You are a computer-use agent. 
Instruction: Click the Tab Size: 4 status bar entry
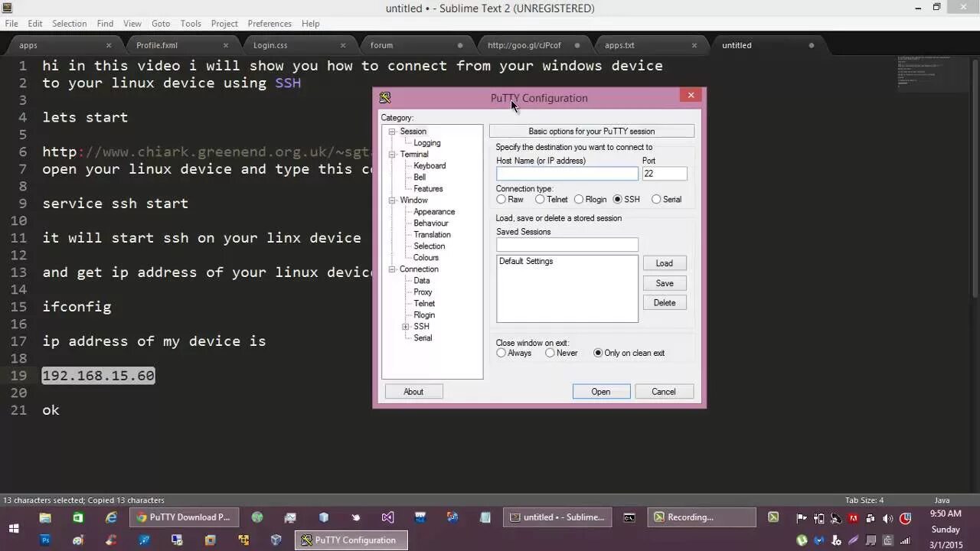click(864, 500)
